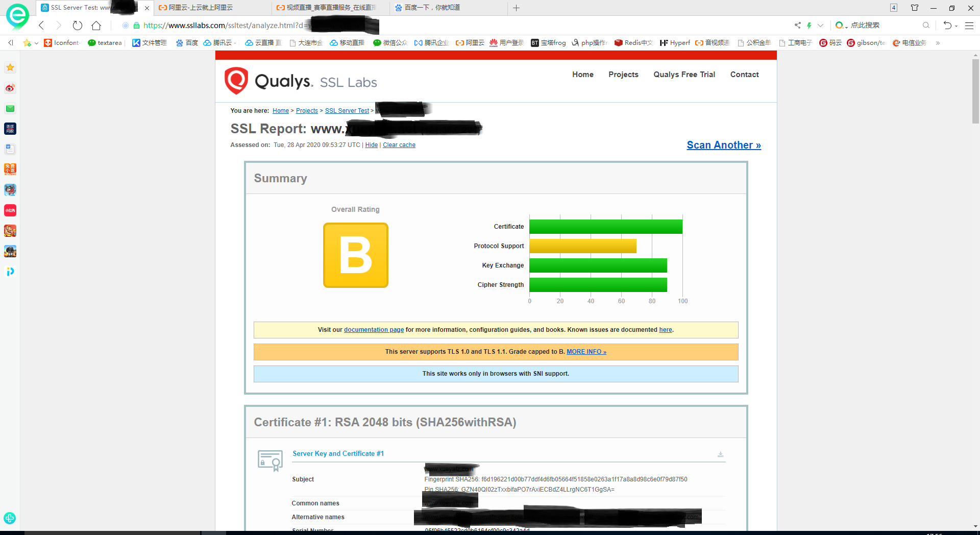
Task: Open the 宝塔frog bookmark
Action: click(x=548, y=43)
